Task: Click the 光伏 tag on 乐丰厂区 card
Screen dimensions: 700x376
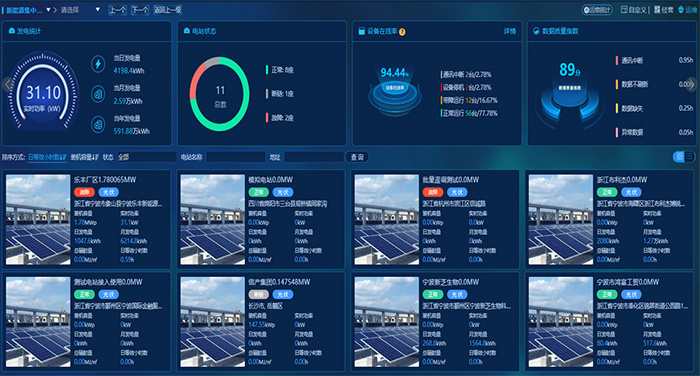Action: (x=108, y=192)
